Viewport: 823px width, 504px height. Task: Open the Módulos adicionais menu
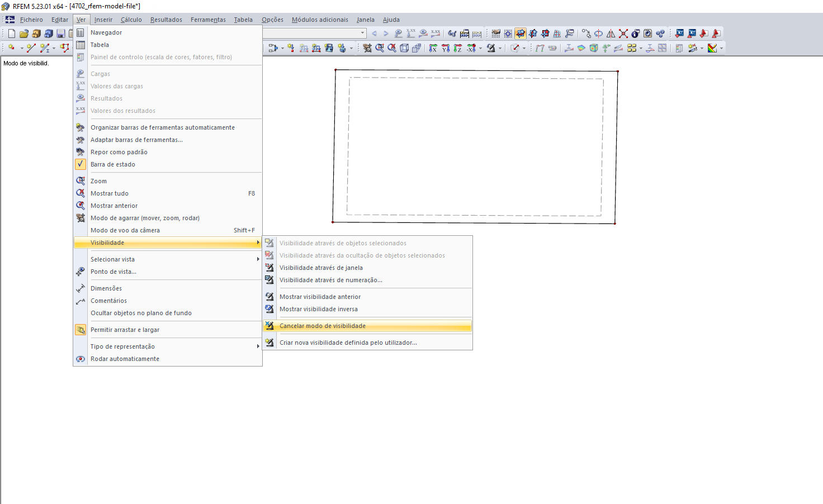click(x=320, y=20)
